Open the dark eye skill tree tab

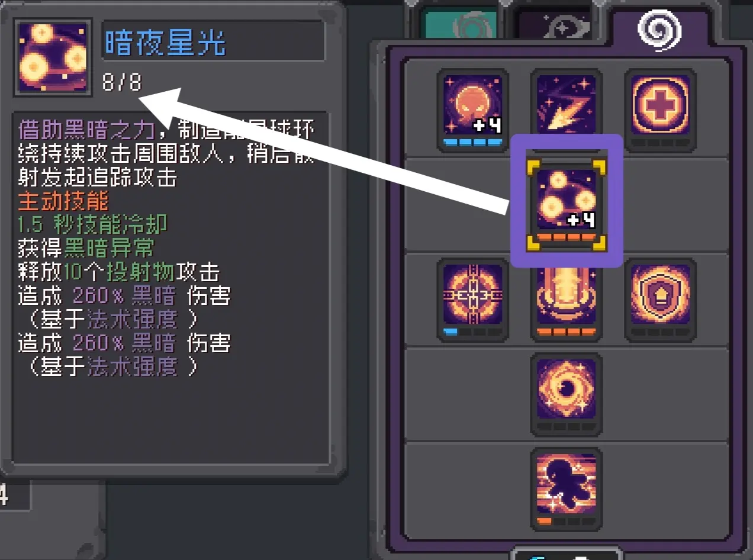coord(555,25)
